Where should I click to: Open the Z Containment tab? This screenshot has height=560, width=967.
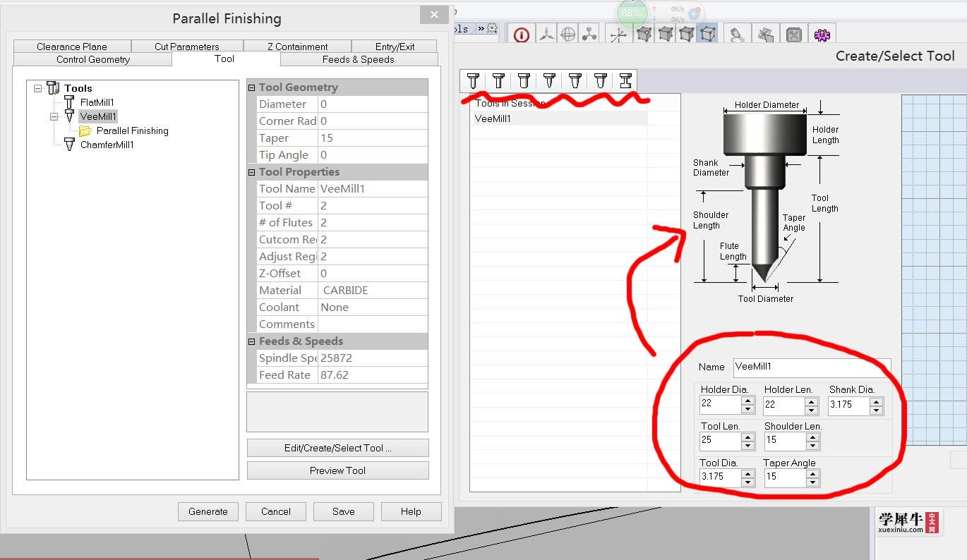(298, 47)
